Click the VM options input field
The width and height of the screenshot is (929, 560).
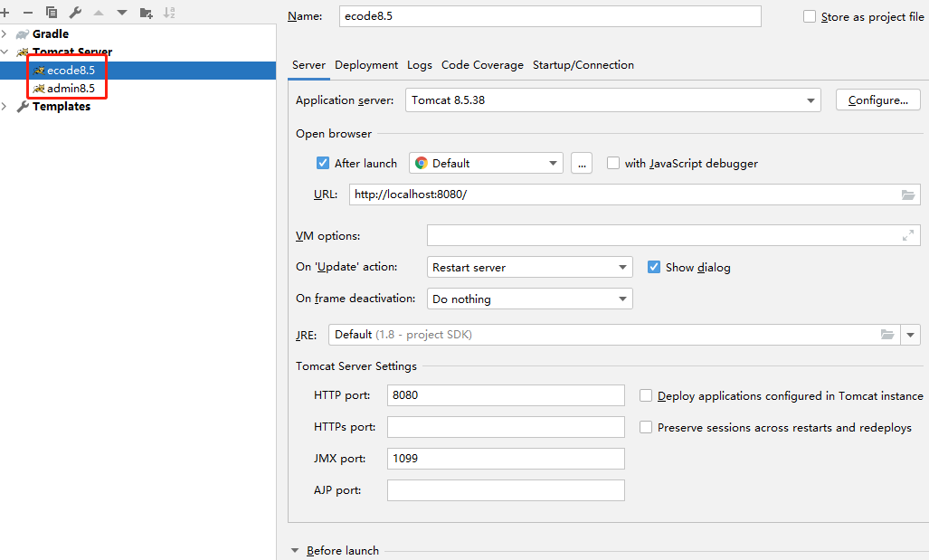tap(673, 235)
